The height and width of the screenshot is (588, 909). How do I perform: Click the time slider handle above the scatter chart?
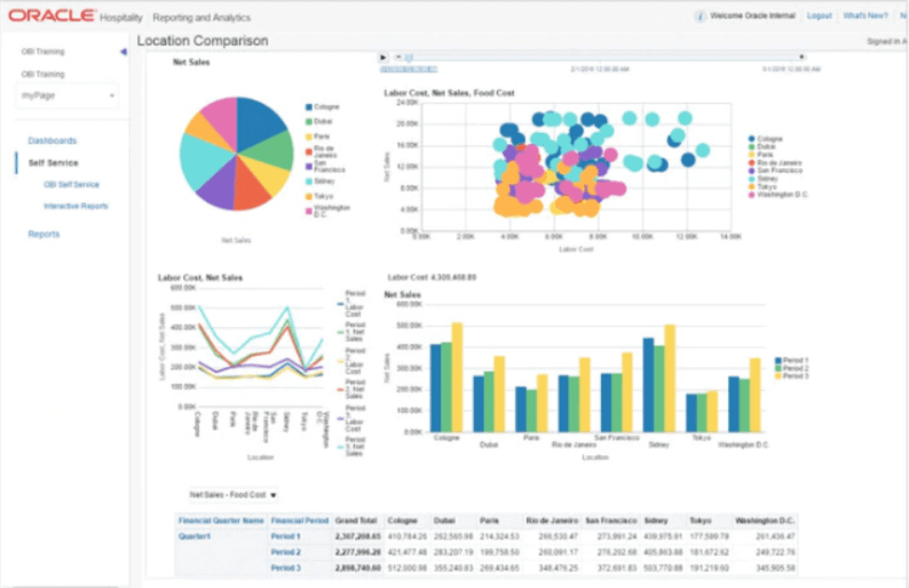[x=408, y=57]
